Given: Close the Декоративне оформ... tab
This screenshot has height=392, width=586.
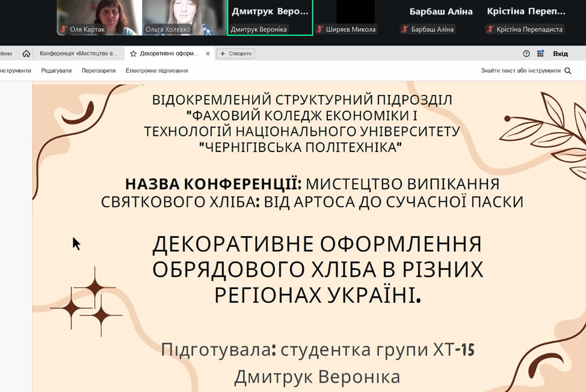Looking at the screenshot, I should tap(208, 54).
